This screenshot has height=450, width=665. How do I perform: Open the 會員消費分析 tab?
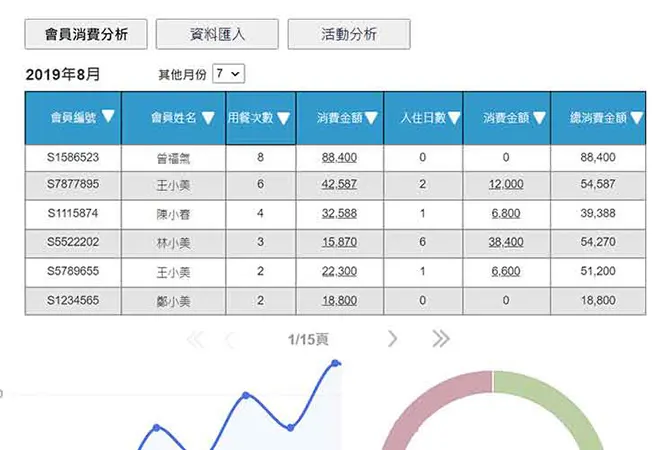click(86, 34)
